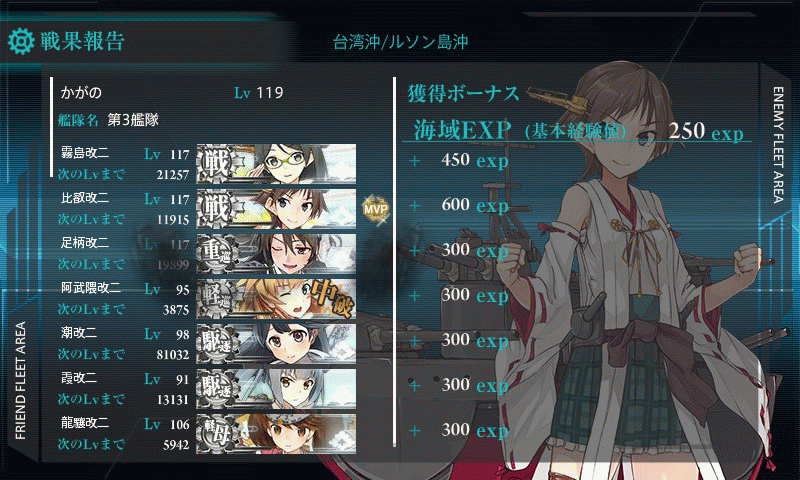Click the 駆逐 destroyer icon for 潮改二
The image size is (800, 480).
click(x=217, y=343)
